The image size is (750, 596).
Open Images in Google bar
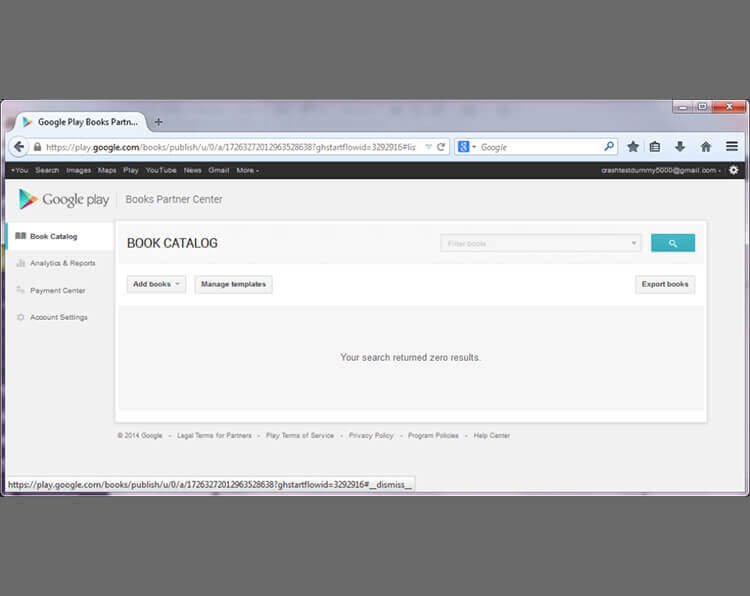point(78,170)
